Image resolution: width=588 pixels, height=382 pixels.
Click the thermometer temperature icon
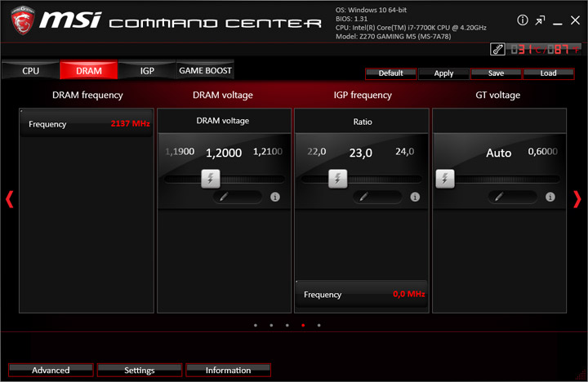497,49
